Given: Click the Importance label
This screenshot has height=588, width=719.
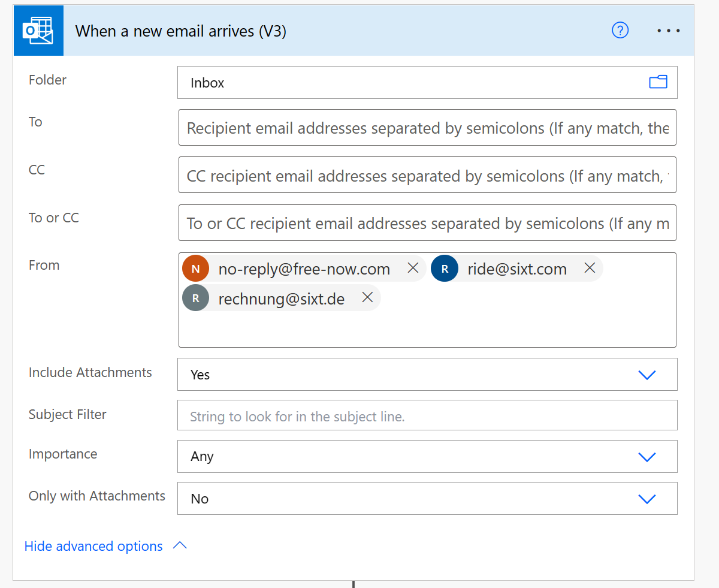Looking at the screenshot, I should tap(63, 454).
